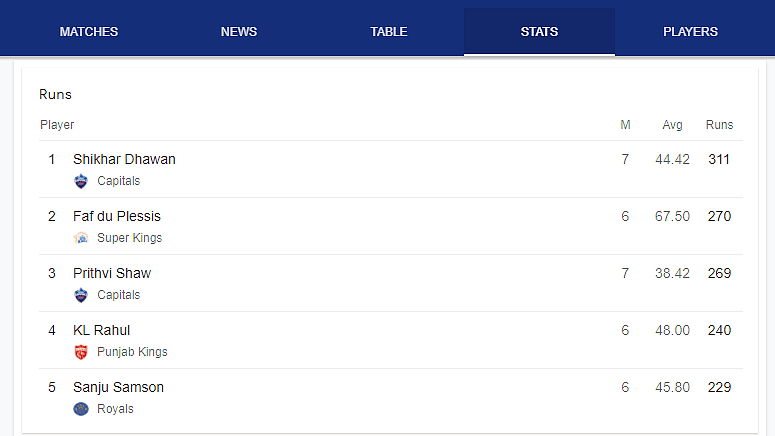Select the Stats tab
775x436 pixels.
[539, 32]
